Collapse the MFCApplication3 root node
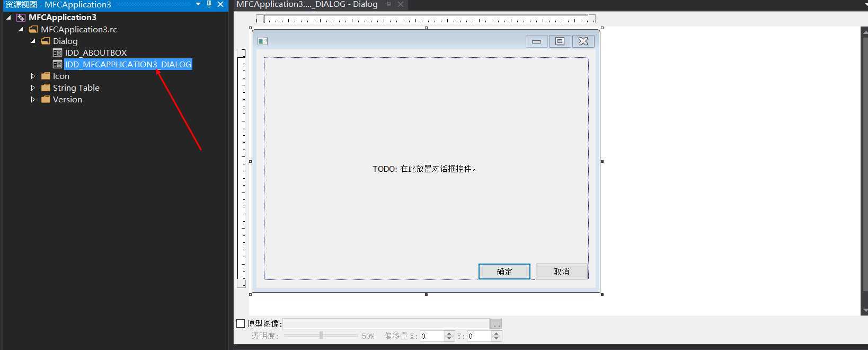Image resolution: width=868 pixels, height=350 pixels. pyautogui.click(x=8, y=17)
